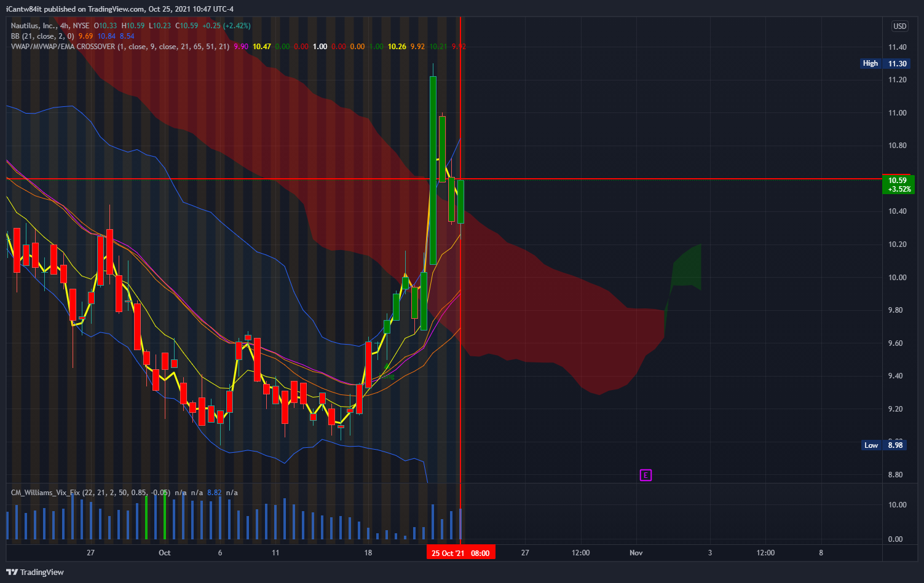Select the 'BB (21, close, 2, 0)' indicator legend

pos(42,36)
